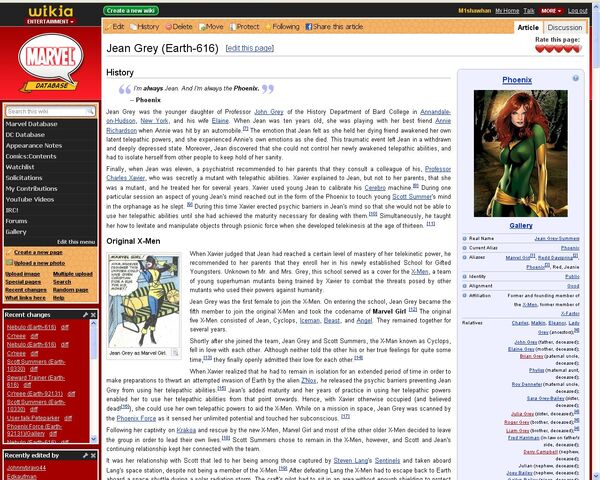The height and width of the screenshot is (480, 600).
Task: Open User talk:Peteparker in Recent changes
Action: click(33, 418)
